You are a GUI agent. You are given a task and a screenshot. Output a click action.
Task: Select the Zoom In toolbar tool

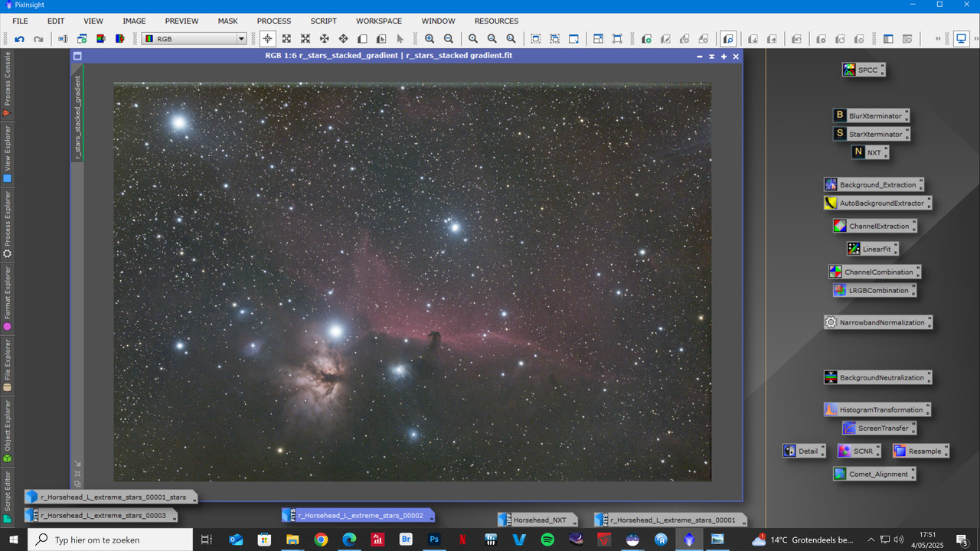(x=430, y=38)
